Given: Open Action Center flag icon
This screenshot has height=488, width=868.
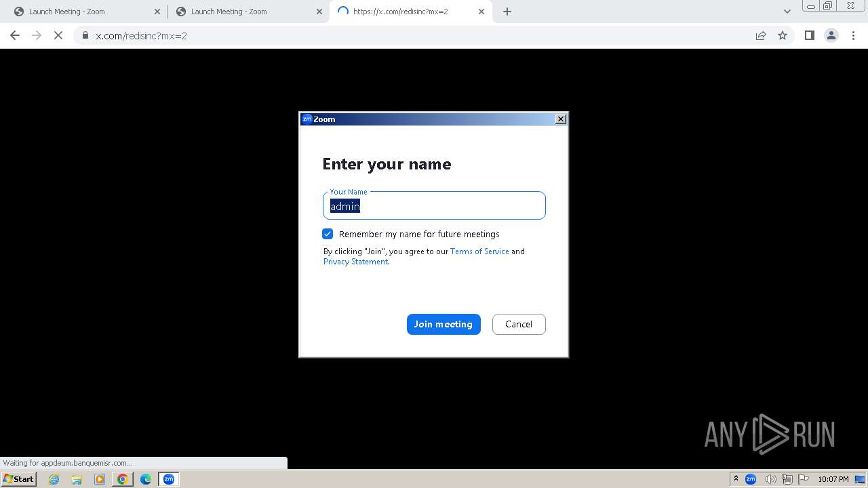Looking at the screenshot, I should 804,479.
